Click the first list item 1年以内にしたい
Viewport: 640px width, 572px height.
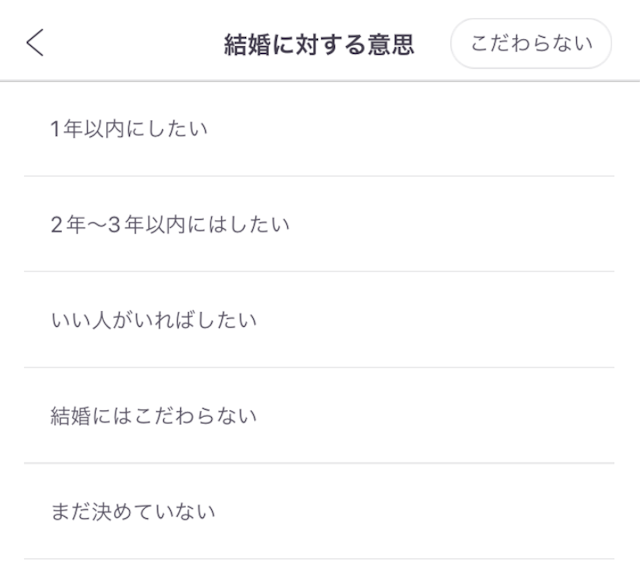(x=320, y=129)
